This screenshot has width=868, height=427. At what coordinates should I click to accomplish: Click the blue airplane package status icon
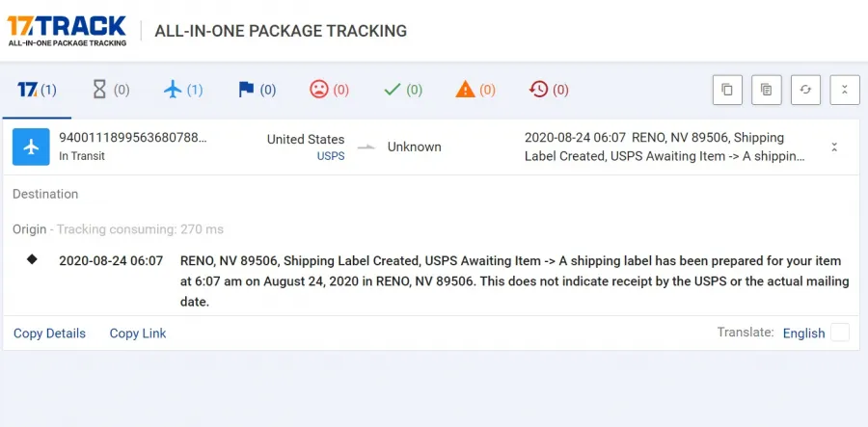pyautogui.click(x=31, y=147)
